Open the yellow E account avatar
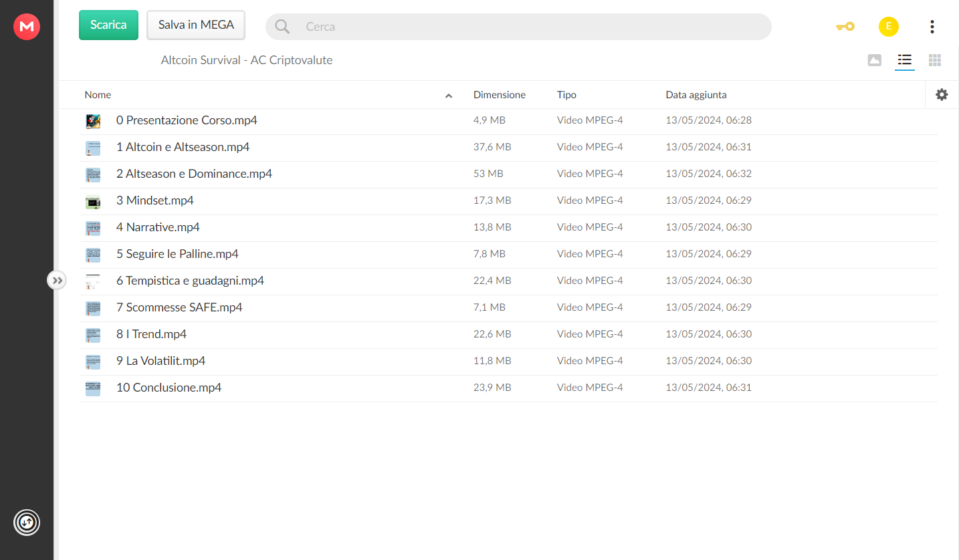The image size is (959, 560). [888, 27]
